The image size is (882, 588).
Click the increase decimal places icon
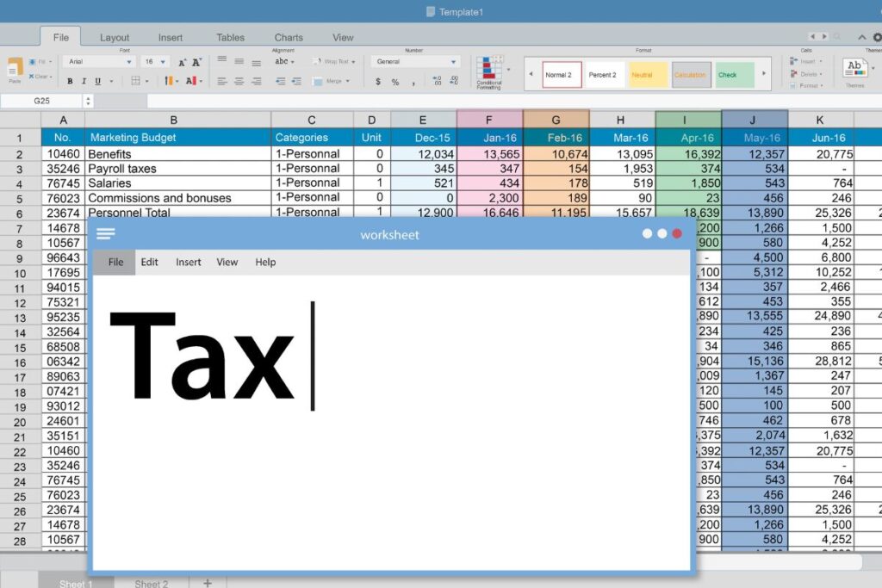coord(437,81)
